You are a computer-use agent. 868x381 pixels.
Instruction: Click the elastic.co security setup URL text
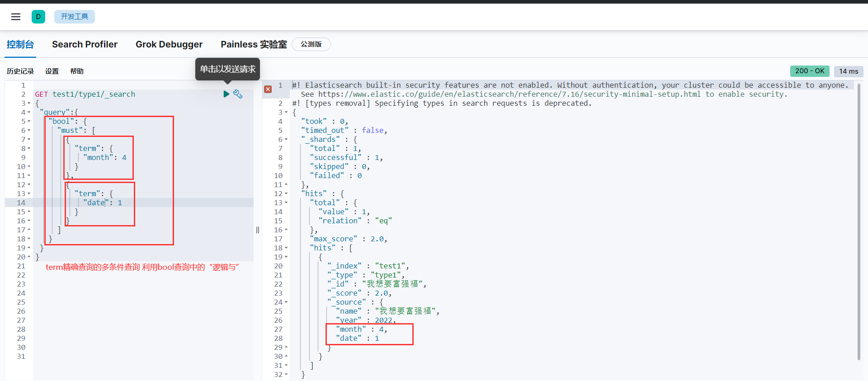[509, 94]
